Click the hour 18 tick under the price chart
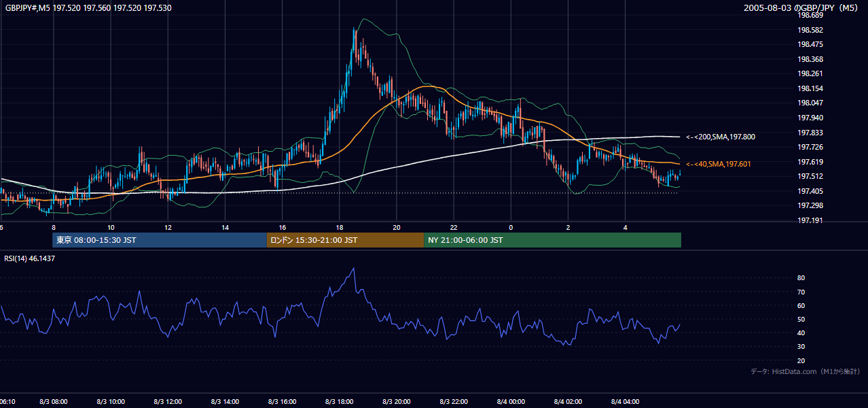This screenshot has width=868, height=408. point(339,227)
